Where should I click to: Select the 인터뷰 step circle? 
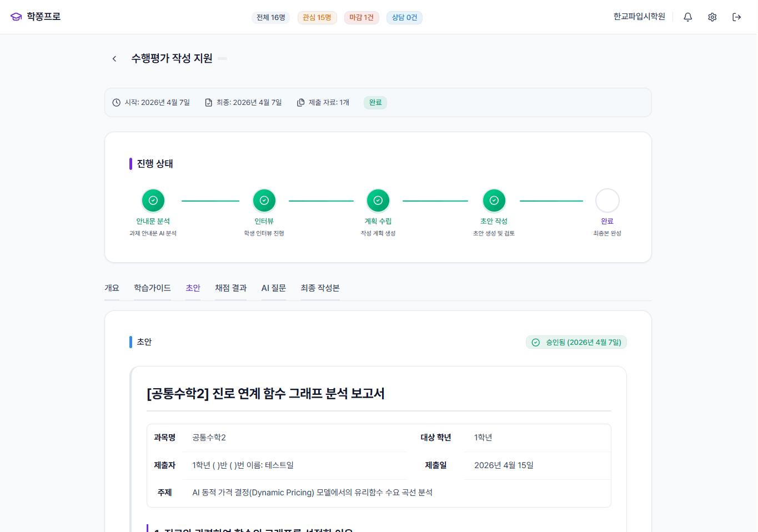click(x=264, y=200)
